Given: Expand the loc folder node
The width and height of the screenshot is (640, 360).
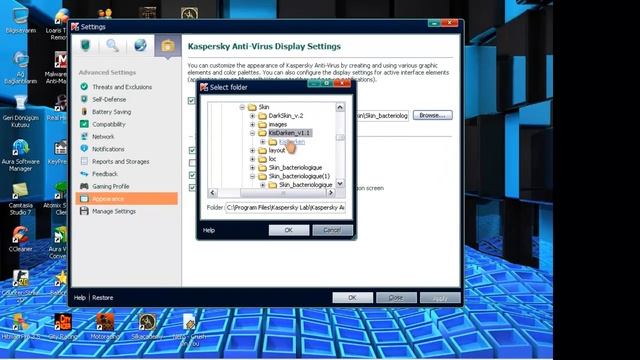Looking at the screenshot, I should (252, 159).
